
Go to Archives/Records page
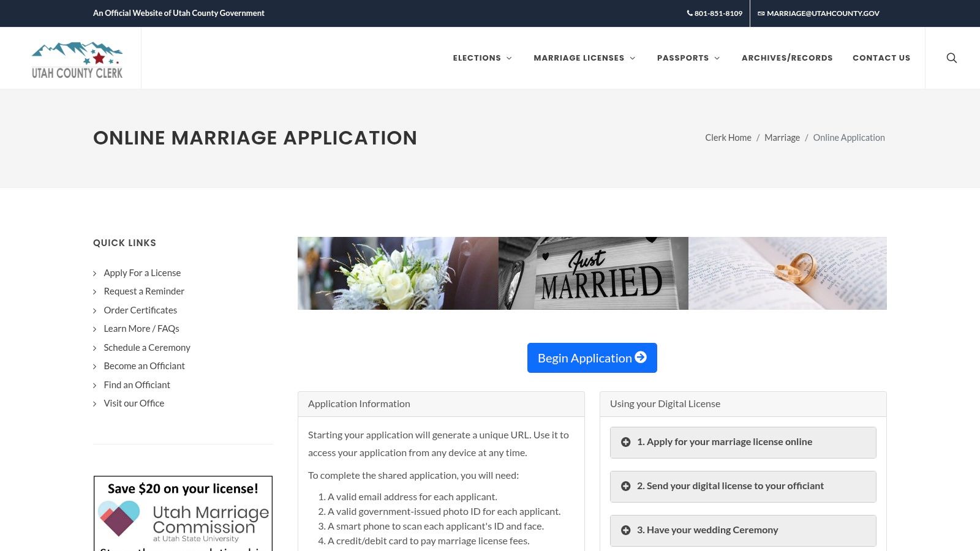tap(787, 58)
